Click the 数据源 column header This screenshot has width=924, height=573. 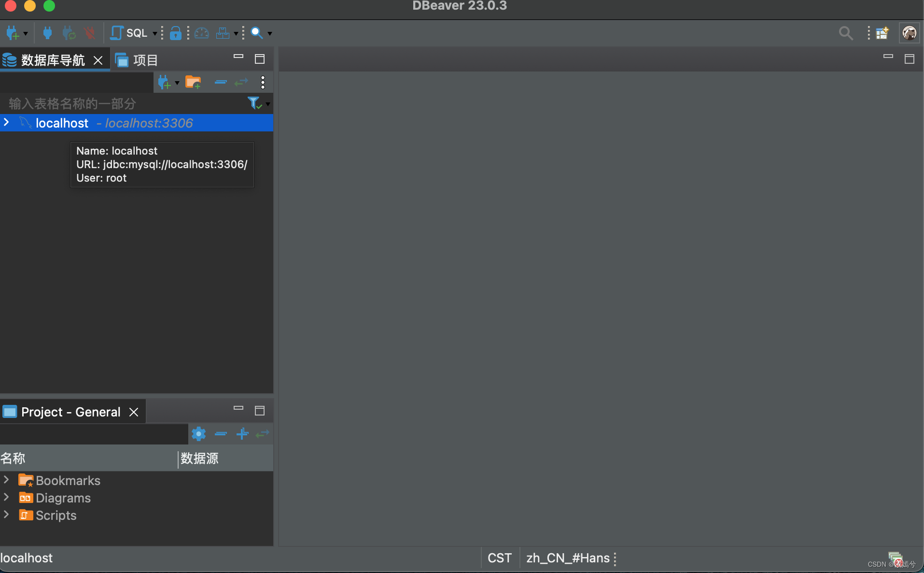pos(226,458)
